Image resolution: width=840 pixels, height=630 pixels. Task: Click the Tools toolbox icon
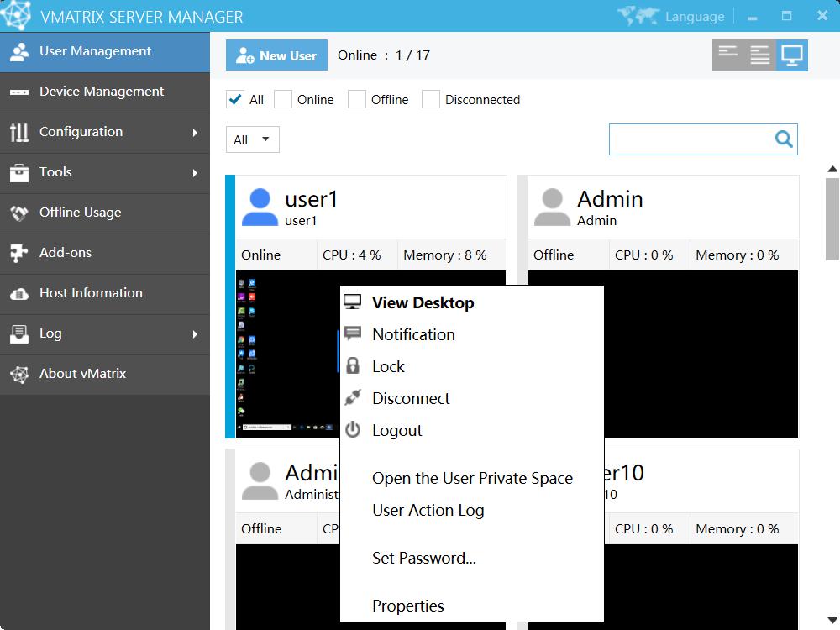click(19, 172)
